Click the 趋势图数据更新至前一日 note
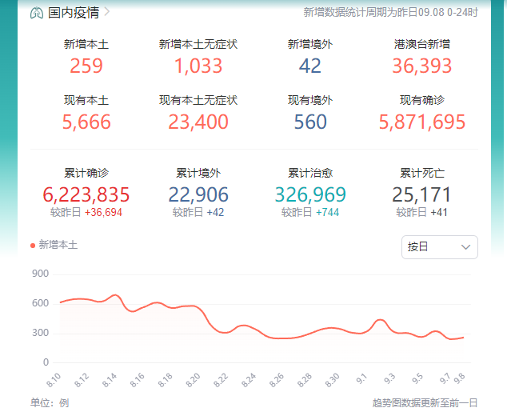This screenshot has height=420, width=507. pyautogui.click(x=425, y=403)
